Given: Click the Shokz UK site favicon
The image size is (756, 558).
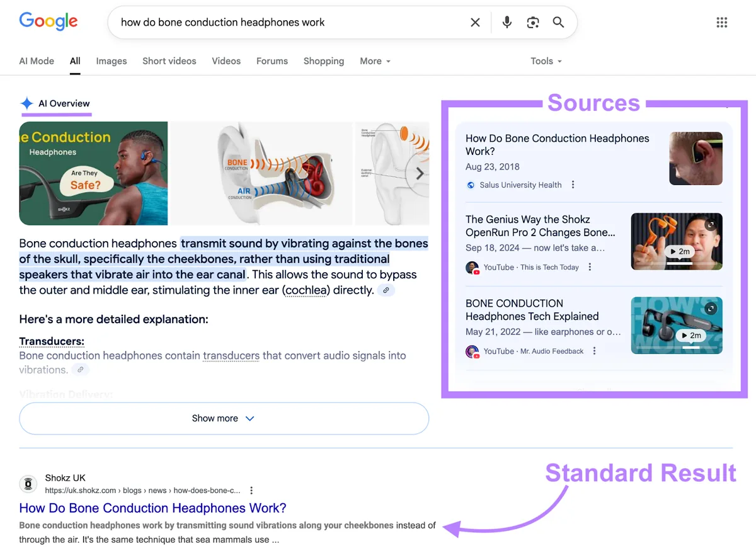Looking at the screenshot, I should point(28,484).
